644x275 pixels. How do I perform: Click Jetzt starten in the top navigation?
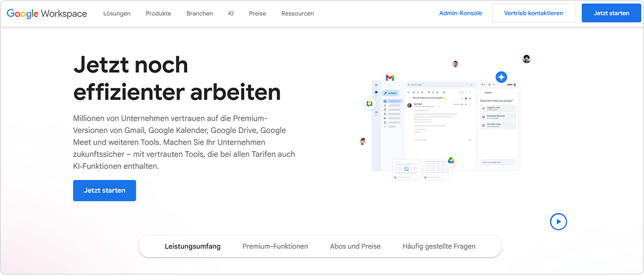611,13
